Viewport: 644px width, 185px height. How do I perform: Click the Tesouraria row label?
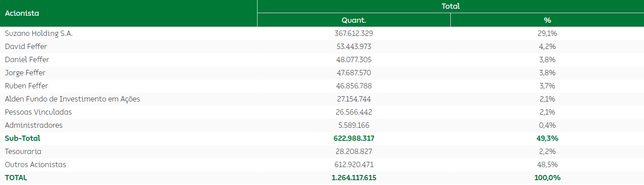(23, 151)
